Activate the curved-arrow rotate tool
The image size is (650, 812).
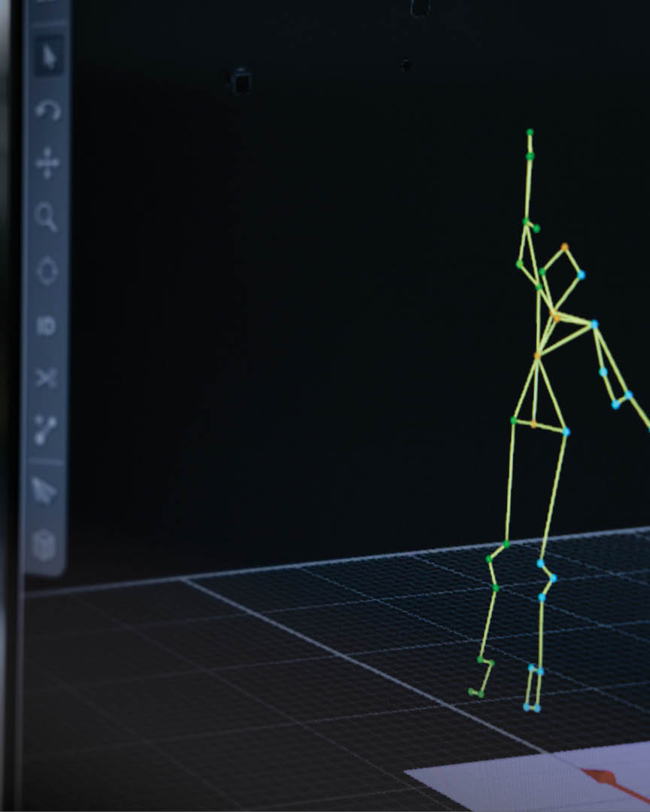(x=47, y=111)
